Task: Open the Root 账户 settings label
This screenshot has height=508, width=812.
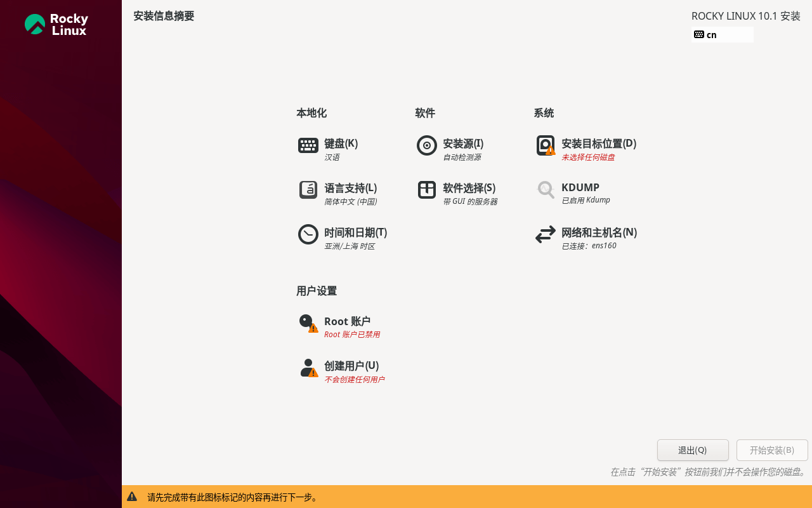Action: point(347,321)
